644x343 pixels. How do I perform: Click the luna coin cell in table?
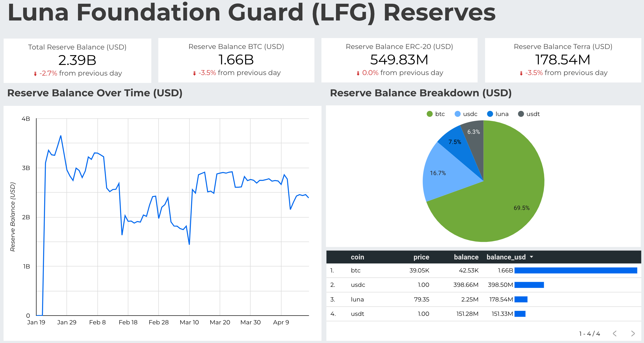pos(357,299)
